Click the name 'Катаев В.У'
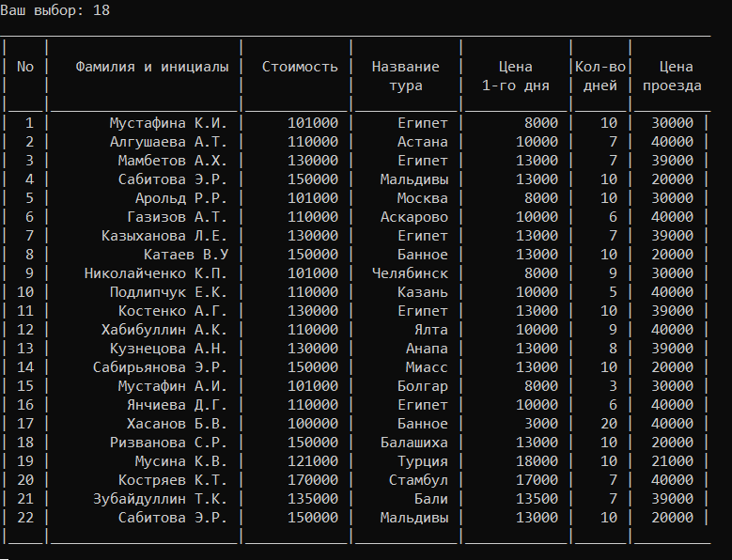Screen dimensions: 732x560 (186, 255)
